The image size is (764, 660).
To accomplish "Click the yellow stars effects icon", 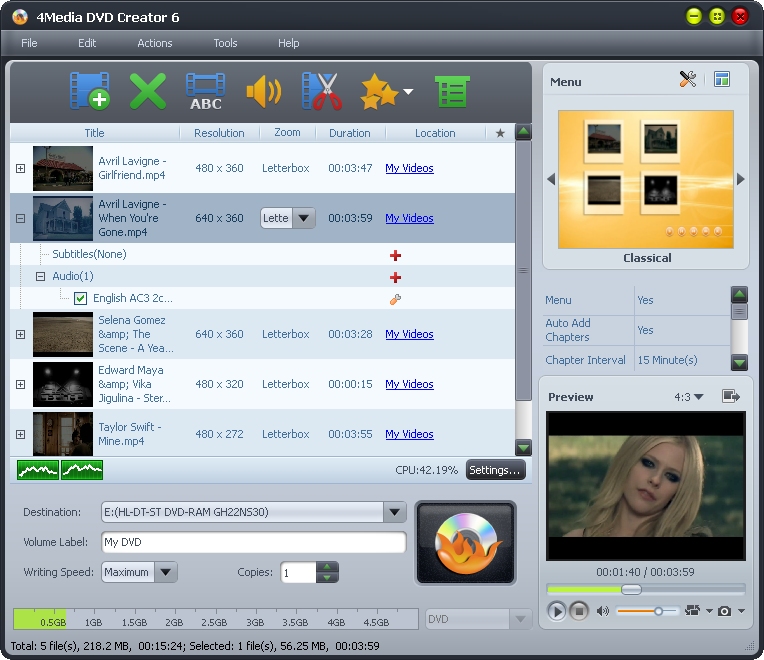I will pyautogui.click(x=379, y=91).
